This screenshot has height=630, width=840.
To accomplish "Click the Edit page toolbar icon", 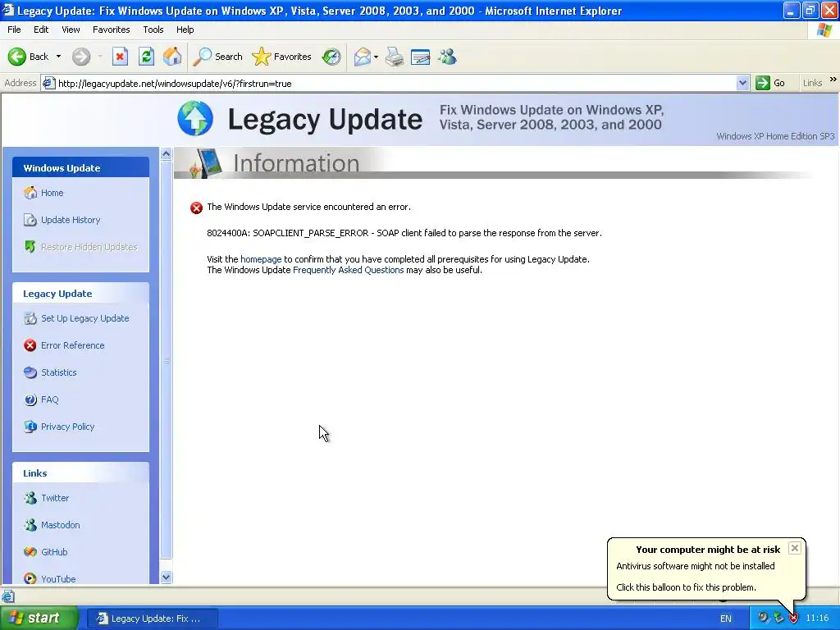I will pos(421,57).
